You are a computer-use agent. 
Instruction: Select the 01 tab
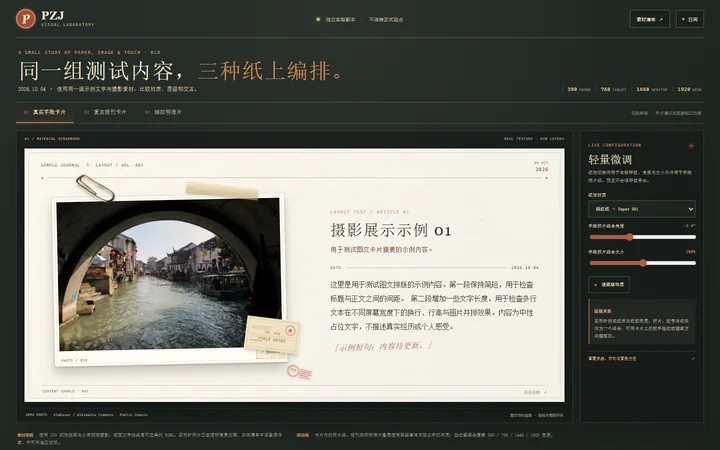pyautogui.click(x=45, y=112)
